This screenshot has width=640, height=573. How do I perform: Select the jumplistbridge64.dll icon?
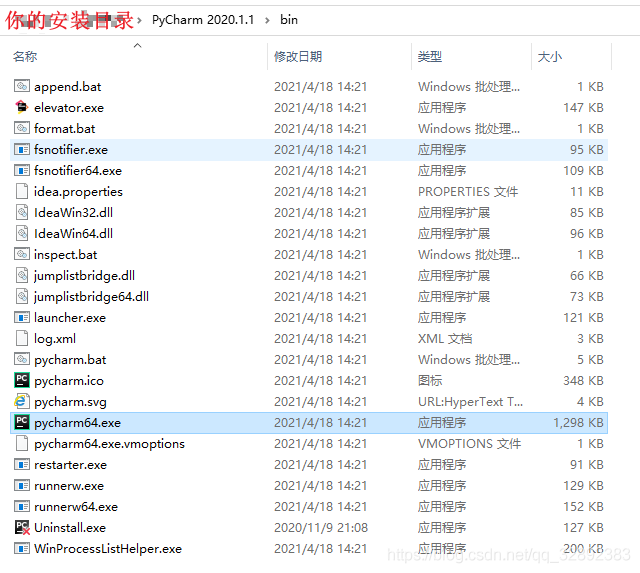point(22,296)
